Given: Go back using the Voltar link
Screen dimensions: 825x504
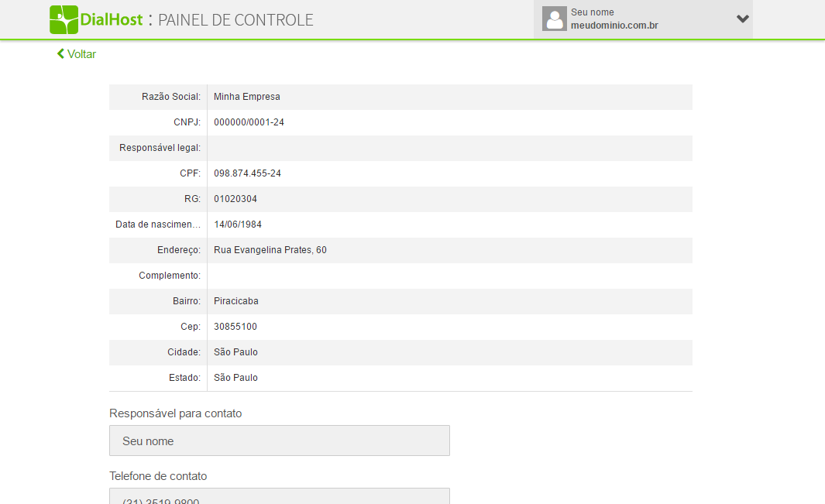Looking at the screenshot, I should point(76,54).
